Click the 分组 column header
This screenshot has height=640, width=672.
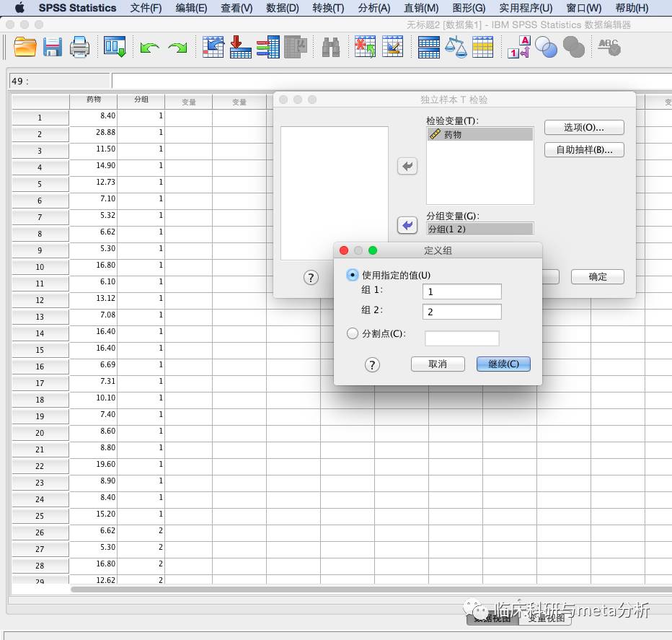pyautogui.click(x=141, y=100)
